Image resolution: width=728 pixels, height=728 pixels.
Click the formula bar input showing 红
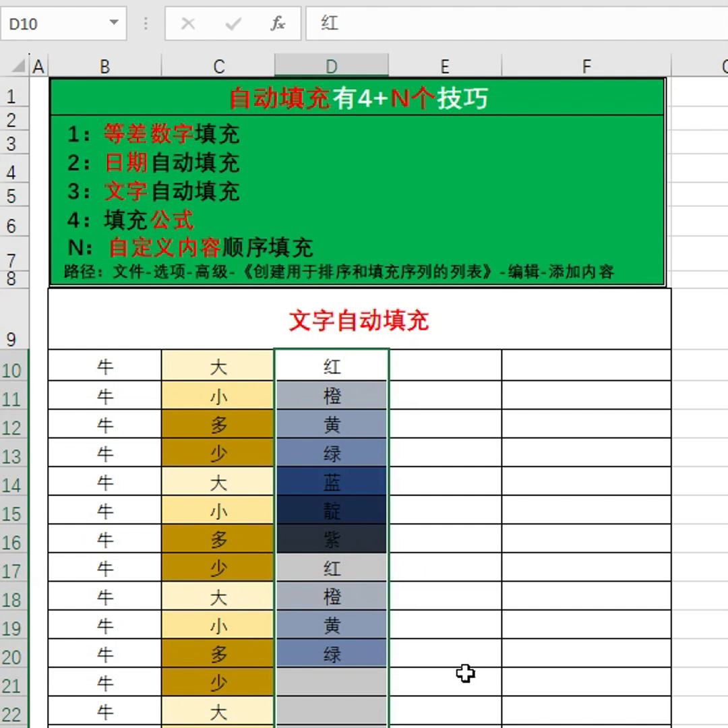pos(516,23)
